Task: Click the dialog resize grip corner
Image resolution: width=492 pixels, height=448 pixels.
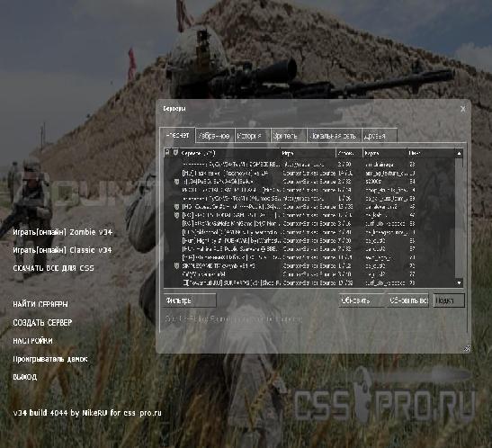Action: [467, 348]
